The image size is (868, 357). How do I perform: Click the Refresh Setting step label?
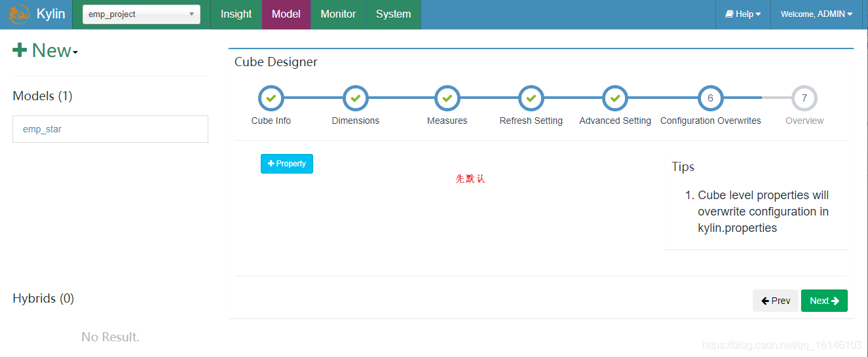531,121
